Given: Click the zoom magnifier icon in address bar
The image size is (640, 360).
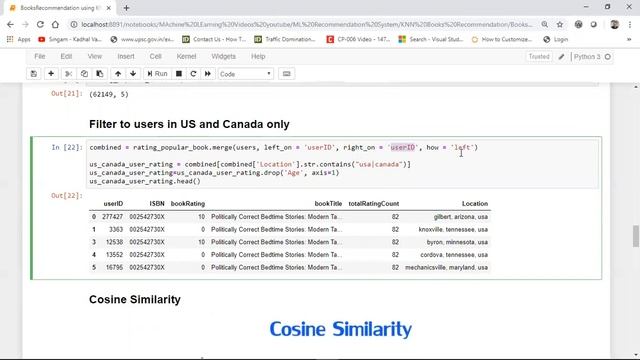Looking at the screenshot, I should click(544, 24).
